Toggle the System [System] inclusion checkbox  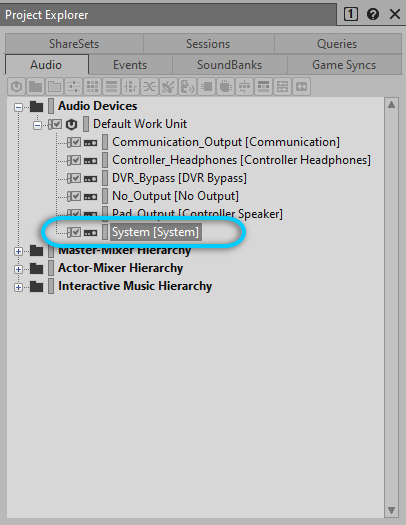[x=76, y=232]
